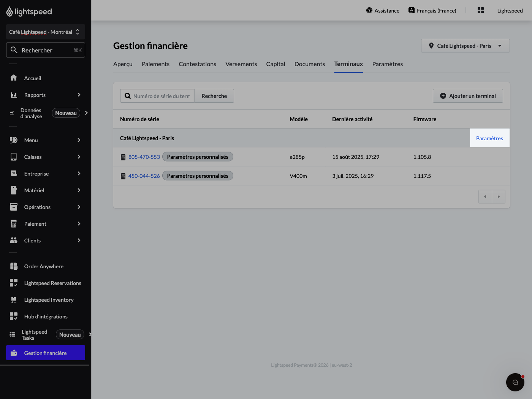532x399 pixels.
Task: Click the terminal icon beside 805-470-553
Action: pos(123,157)
